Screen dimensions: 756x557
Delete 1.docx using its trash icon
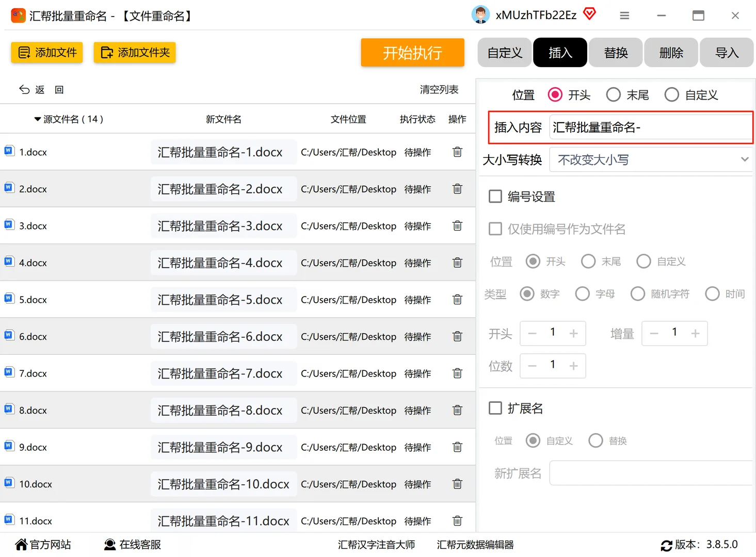[457, 152]
